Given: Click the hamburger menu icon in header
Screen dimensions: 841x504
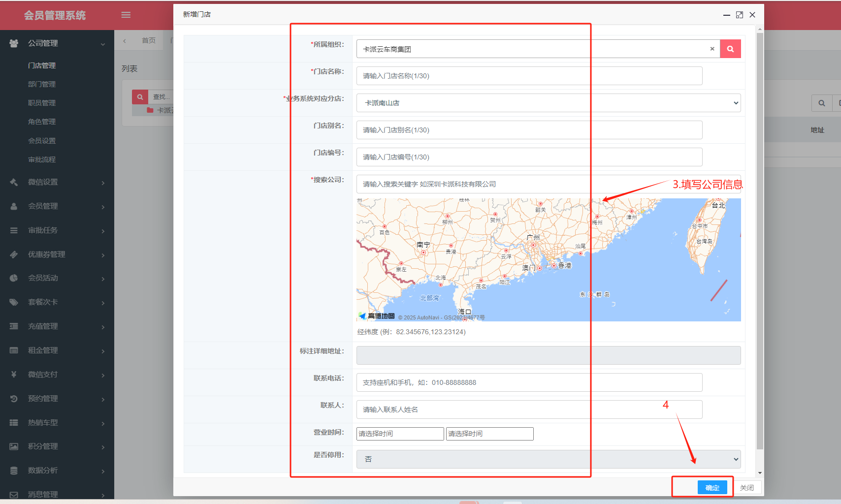Looking at the screenshot, I should coord(126,15).
